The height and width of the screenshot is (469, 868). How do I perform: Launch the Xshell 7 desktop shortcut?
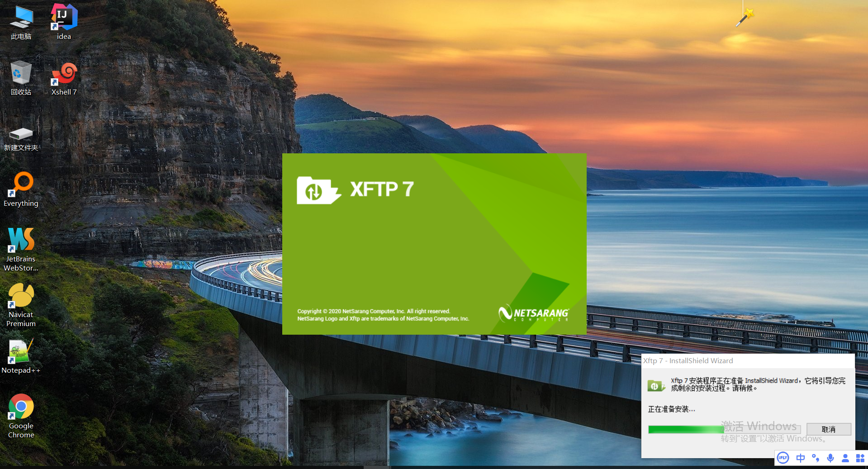coord(64,78)
